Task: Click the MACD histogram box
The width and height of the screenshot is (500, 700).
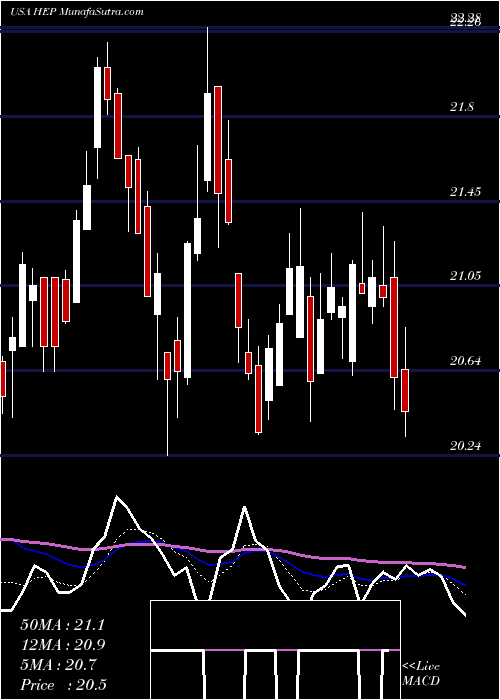Action: point(275,650)
